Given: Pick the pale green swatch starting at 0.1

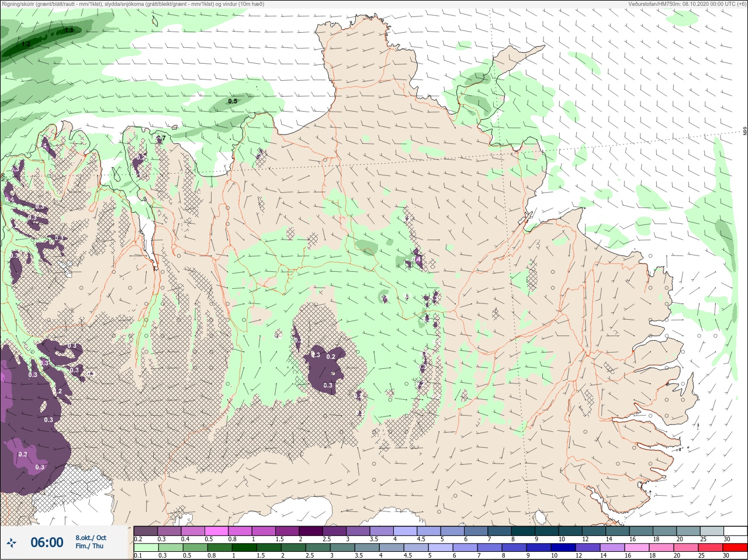Looking at the screenshot, I should coord(146,548).
